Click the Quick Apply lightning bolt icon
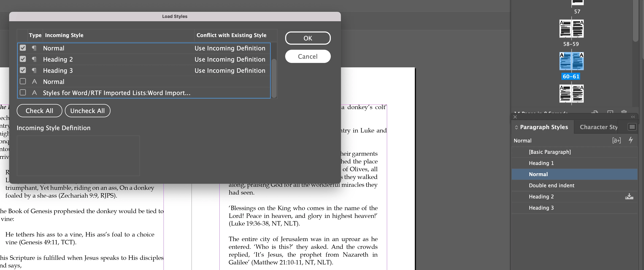 click(x=631, y=140)
